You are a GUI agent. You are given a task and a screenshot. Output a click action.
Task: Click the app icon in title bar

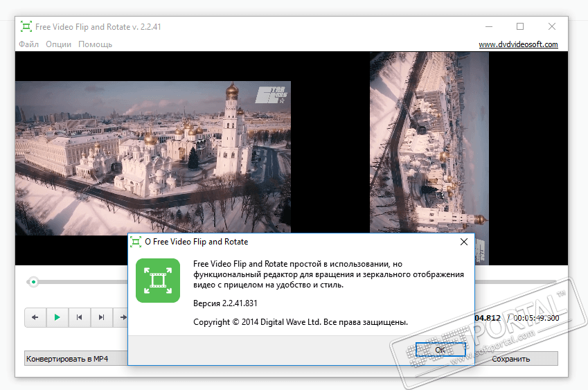26,26
